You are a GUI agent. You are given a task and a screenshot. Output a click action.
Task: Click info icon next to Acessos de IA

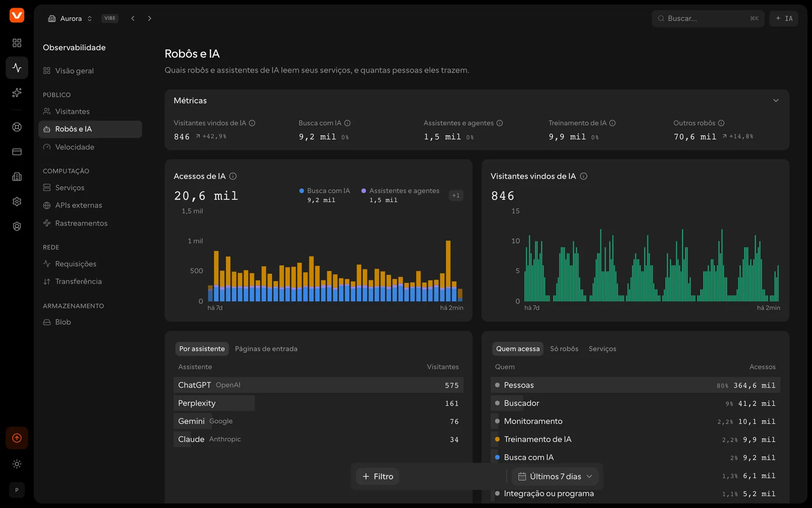coord(233,176)
